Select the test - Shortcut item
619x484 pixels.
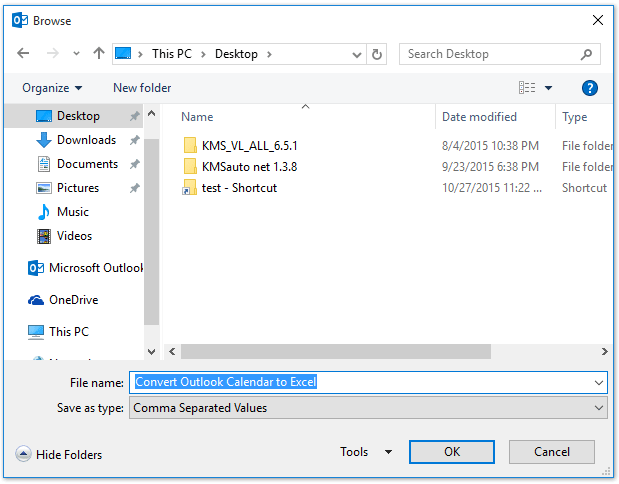(239, 188)
